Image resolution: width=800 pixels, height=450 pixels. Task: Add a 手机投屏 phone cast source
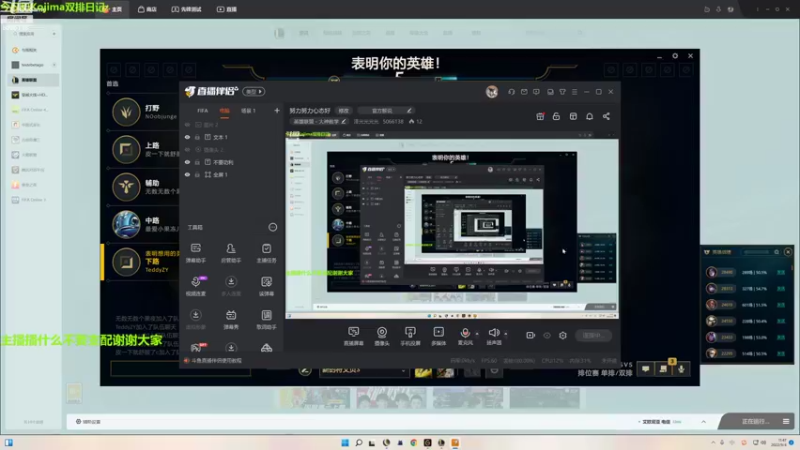coord(410,336)
